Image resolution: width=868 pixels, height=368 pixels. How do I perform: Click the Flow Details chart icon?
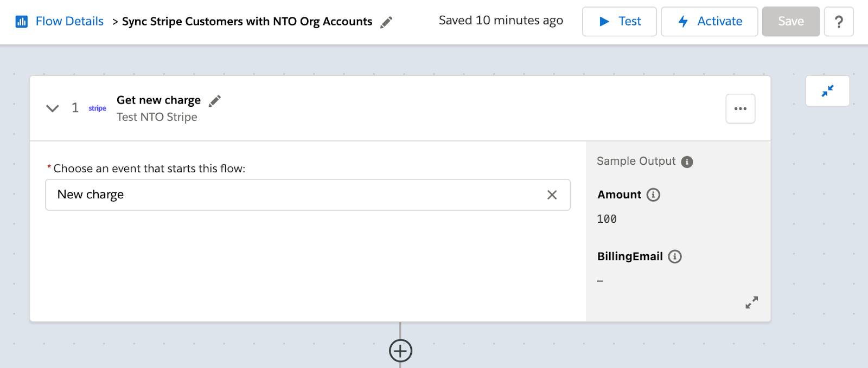click(22, 22)
